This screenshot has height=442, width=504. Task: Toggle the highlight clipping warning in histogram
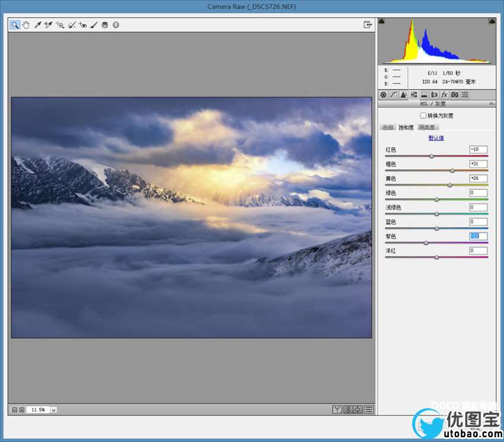[492, 21]
